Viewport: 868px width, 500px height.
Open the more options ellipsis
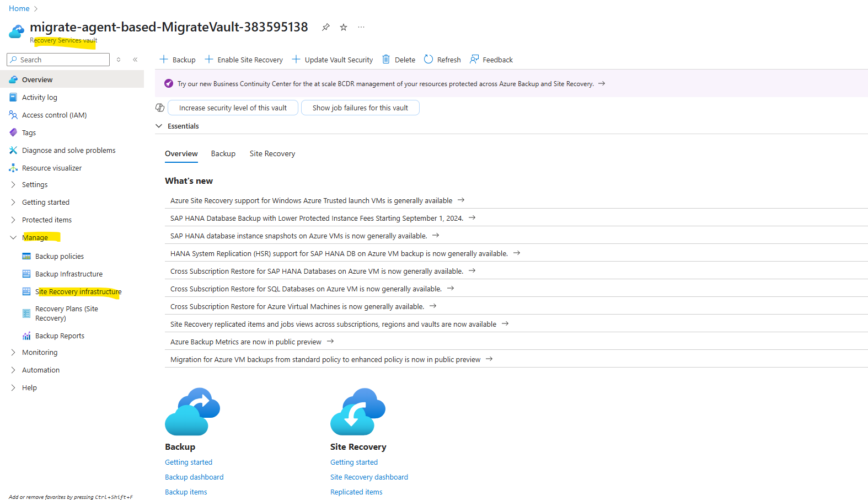(361, 27)
